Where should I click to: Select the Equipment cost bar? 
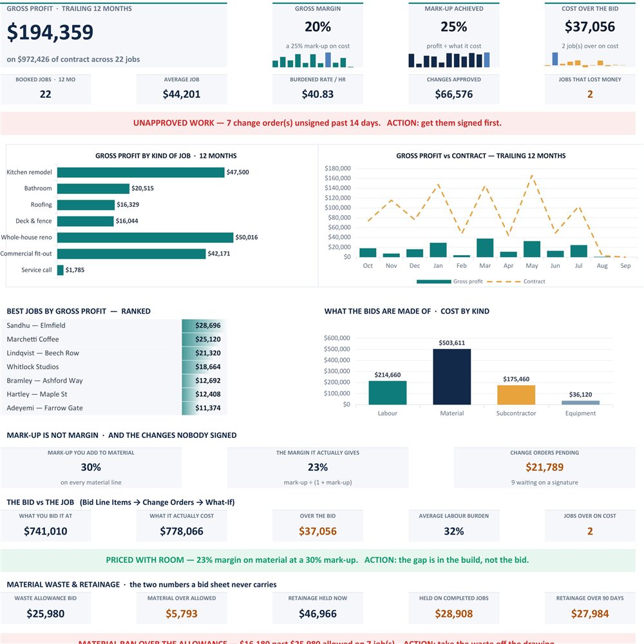[x=580, y=402]
